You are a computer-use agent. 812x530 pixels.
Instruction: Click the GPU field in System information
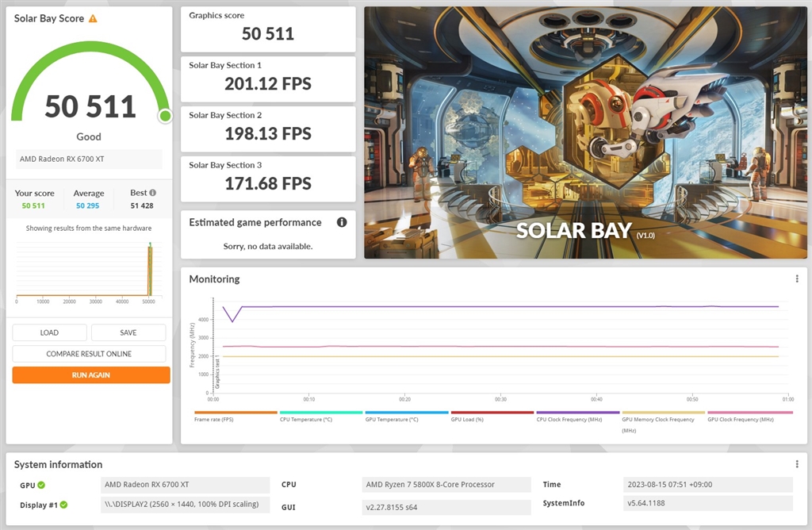pyautogui.click(x=186, y=485)
